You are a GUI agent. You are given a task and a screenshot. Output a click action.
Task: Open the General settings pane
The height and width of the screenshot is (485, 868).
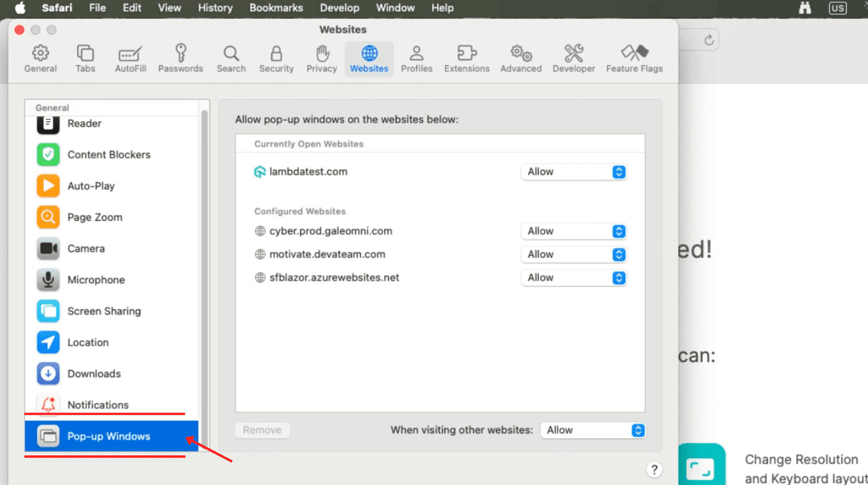(40, 59)
